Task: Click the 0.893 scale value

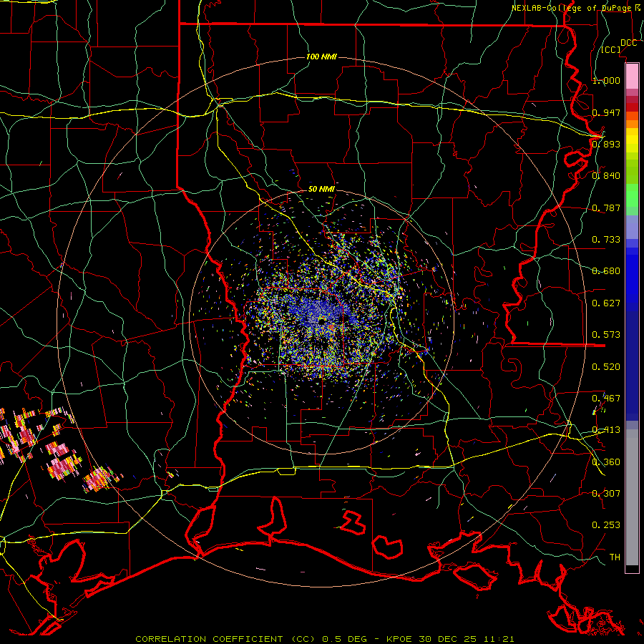Action: (x=606, y=144)
